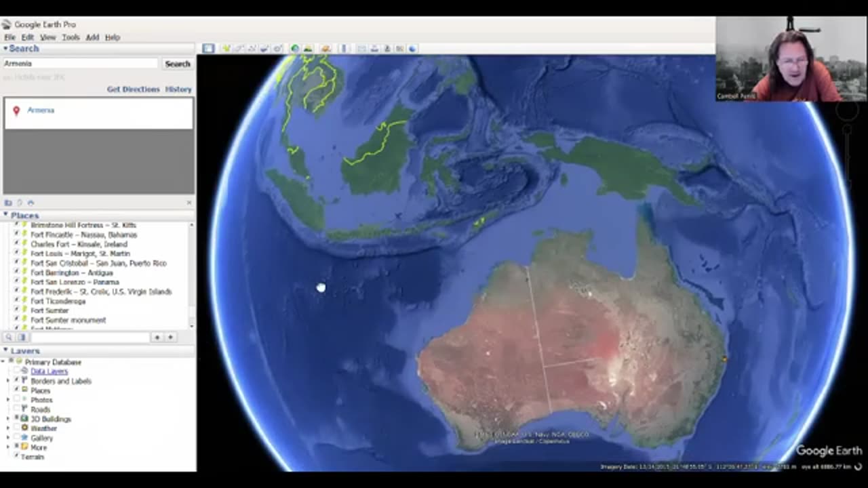The height and width of the screenshot is (488, 868).
Task: Click the Places search magnifier icon
Action: (x=9, y=337)
